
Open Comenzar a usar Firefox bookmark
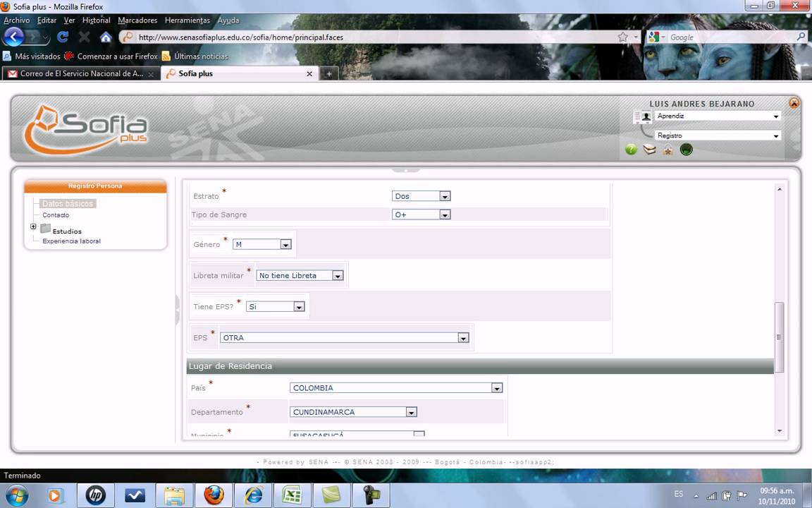click(111, 56)
